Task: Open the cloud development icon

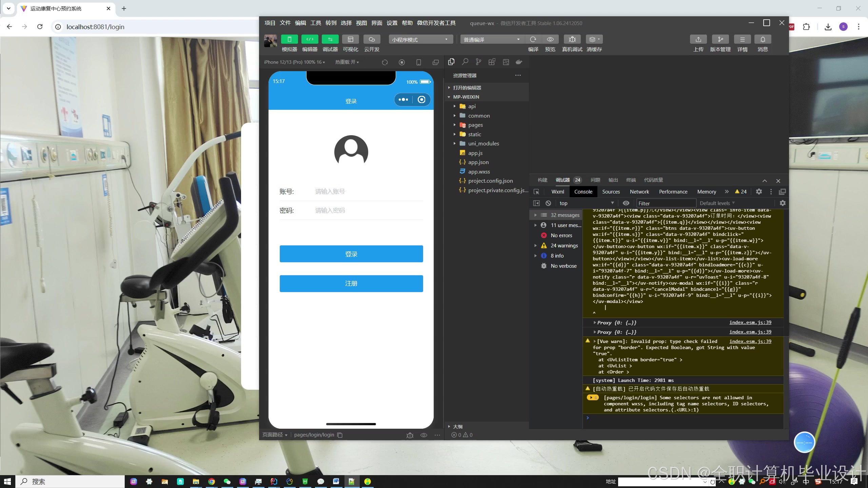Action: click(x=372, y=39)
